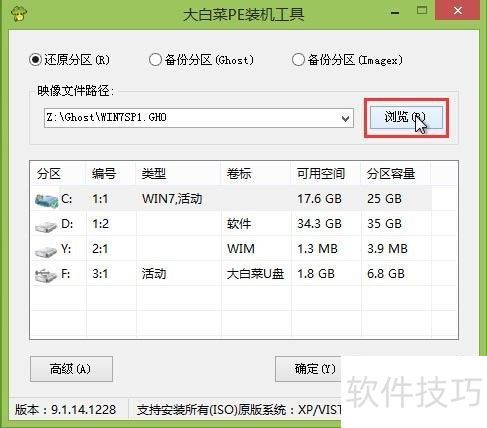Click the 大白菜U盘 volume label
The width and height of the screenshot is (487, 428).
(255, 274)
